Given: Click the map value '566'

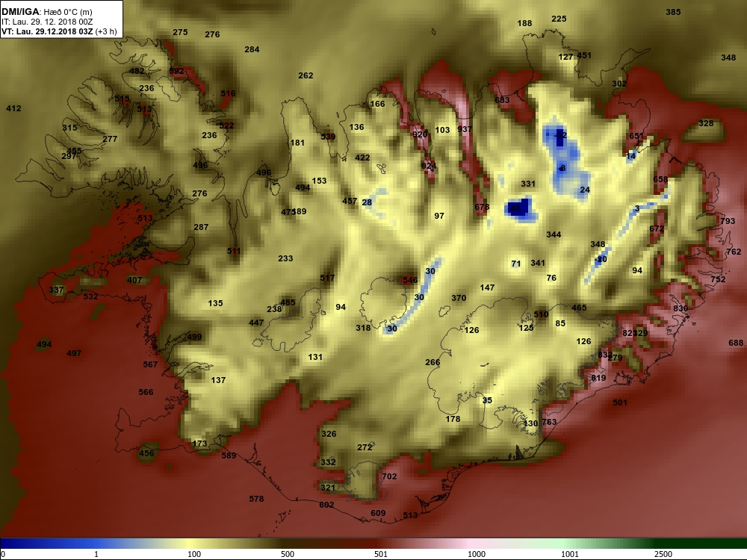Looking at the screenshot, I should tap(146, 392).
